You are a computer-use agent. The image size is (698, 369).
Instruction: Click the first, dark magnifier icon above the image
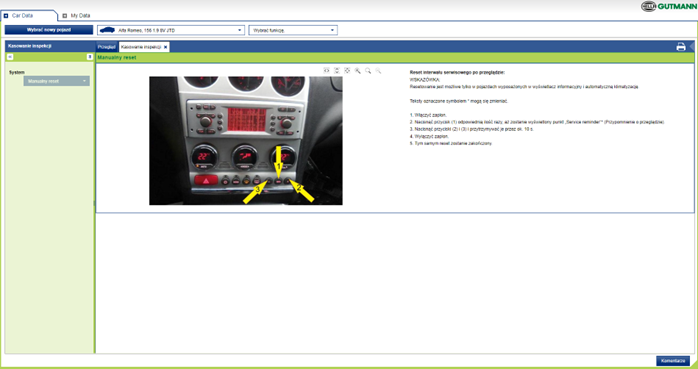pos(357,70)
